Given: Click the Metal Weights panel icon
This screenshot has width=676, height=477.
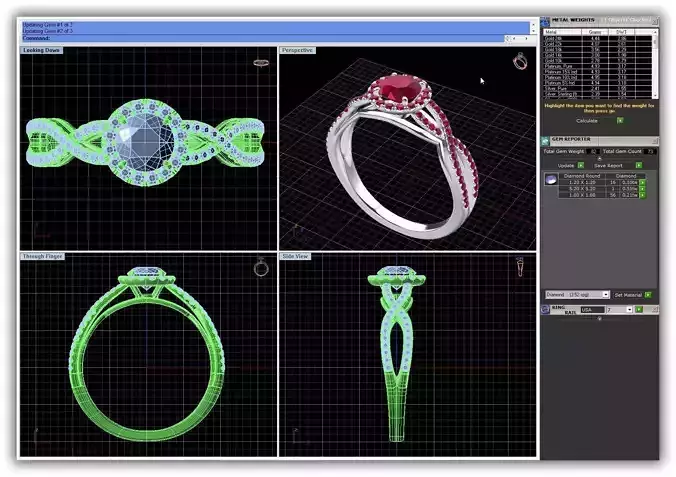Looking at the screenshot, I should (x=545, y=21).
